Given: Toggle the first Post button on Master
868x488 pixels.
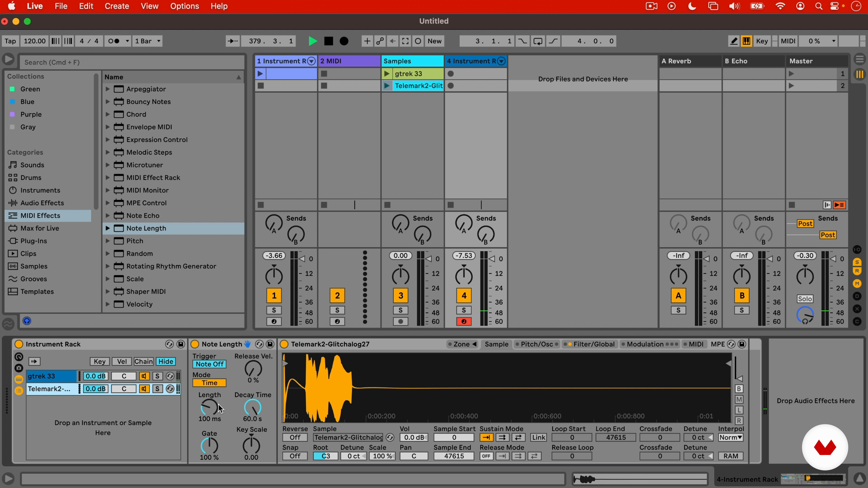Looking at the screenshot, I should pos(805,224).
